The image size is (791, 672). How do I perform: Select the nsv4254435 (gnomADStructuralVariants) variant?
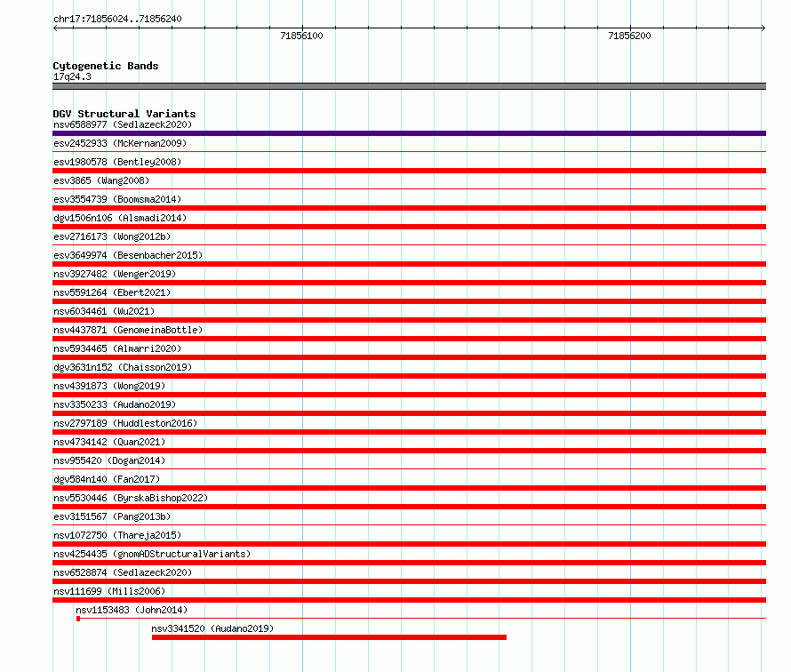click(152, 554)
